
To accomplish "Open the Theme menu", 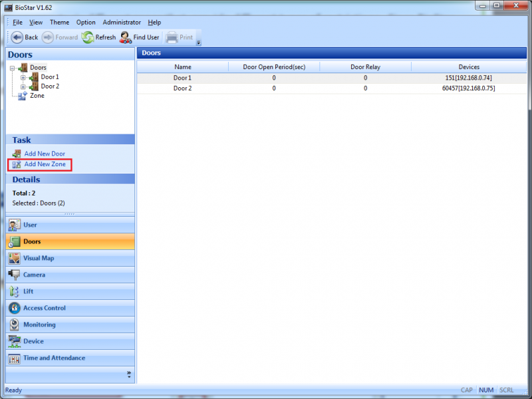I will (59, 22).
